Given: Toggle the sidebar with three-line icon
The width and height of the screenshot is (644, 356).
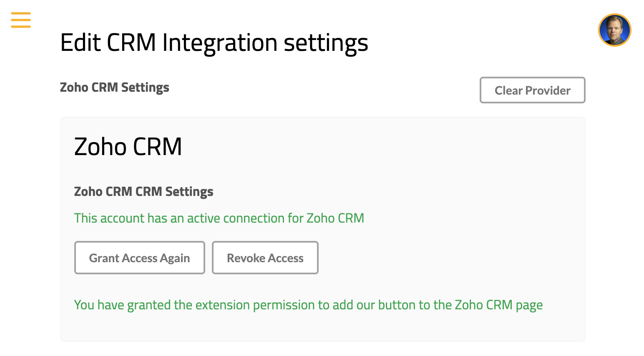Looking at the screenshot, I should [x=21, y=20].
